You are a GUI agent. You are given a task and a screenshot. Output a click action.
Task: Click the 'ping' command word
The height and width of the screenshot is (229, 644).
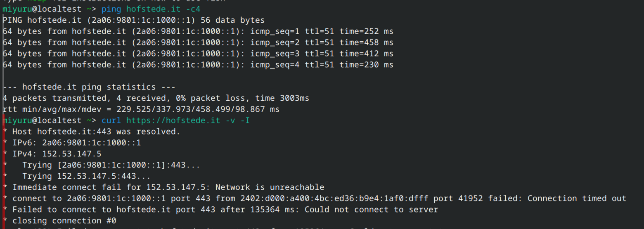pyautogui.click(x=111, y=9)
